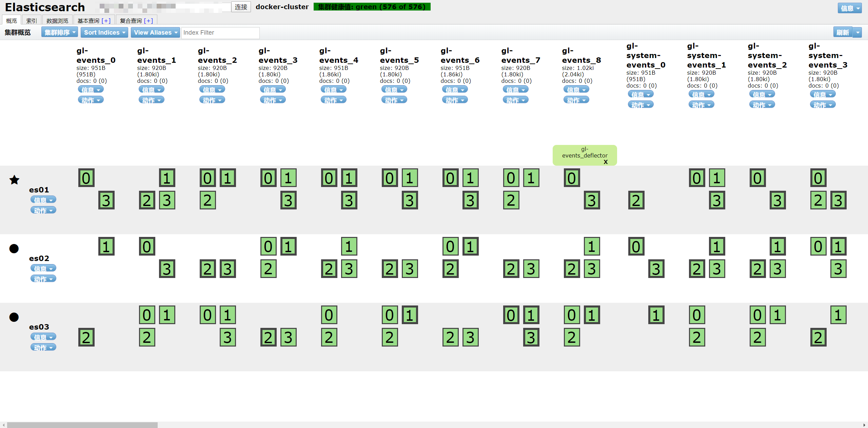Expand the View Aliases dropdown

[155, 33]
